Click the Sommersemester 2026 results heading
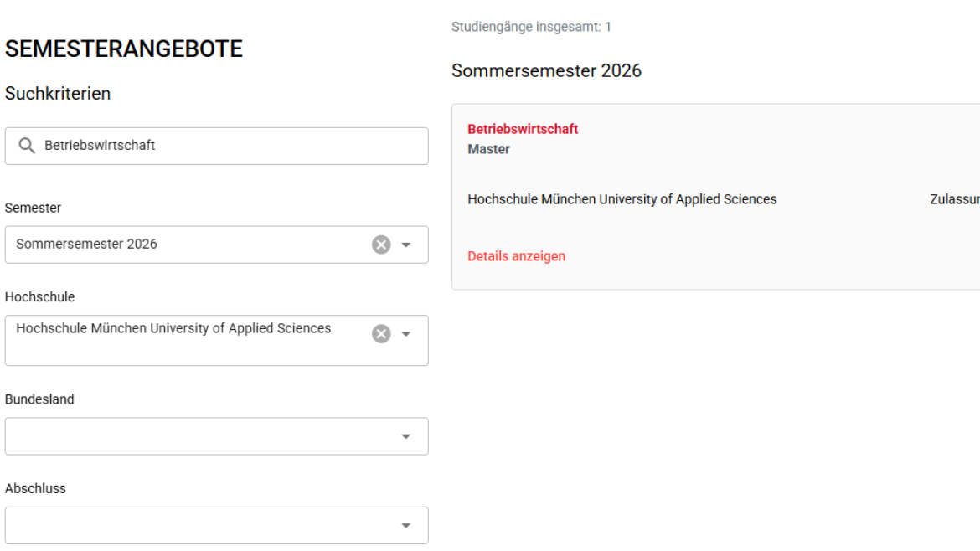Viewport: 980px width, 551px height. click(546, 71)
